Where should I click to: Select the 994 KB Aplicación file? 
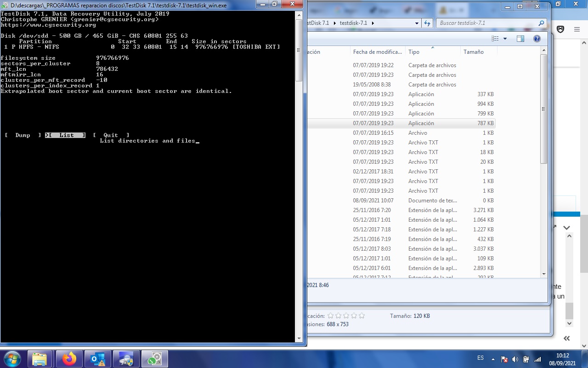tap(401, 104)
